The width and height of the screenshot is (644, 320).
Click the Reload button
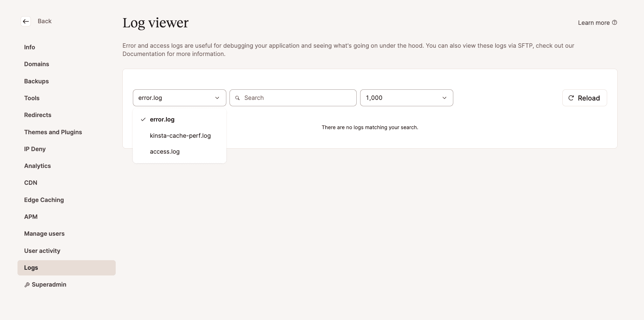pos(584,98)
